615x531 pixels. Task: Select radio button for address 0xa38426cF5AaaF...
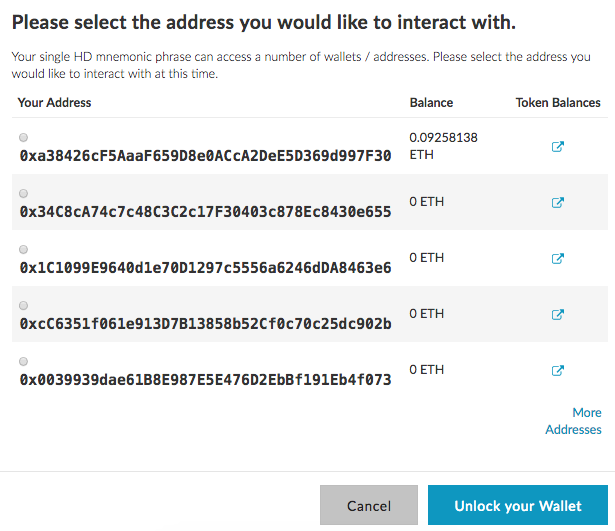24,137
